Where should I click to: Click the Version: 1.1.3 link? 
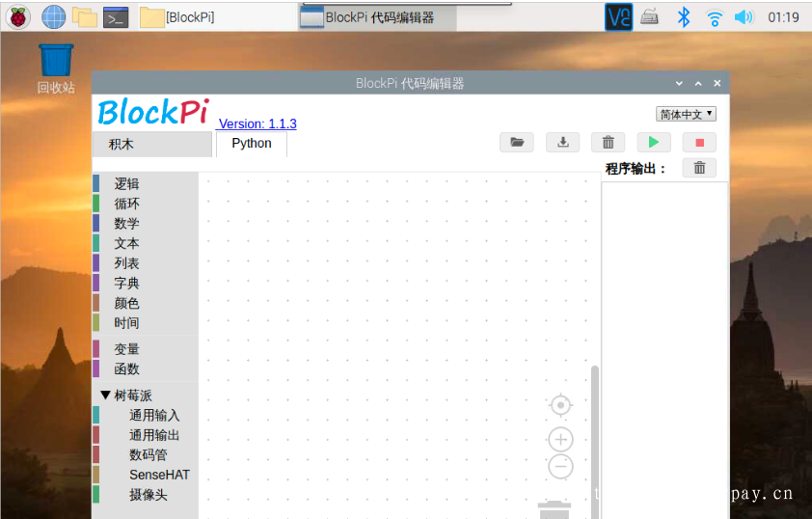point(257,123)
